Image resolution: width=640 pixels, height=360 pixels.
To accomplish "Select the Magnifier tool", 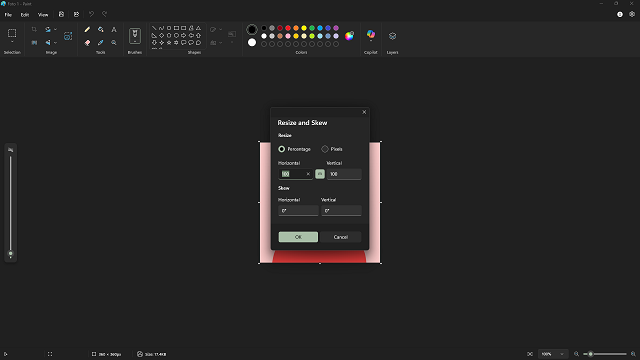I will 114,42.
